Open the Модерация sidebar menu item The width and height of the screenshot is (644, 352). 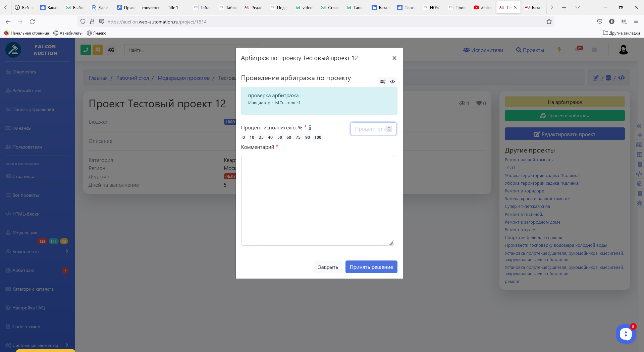(x=25, y=233)
